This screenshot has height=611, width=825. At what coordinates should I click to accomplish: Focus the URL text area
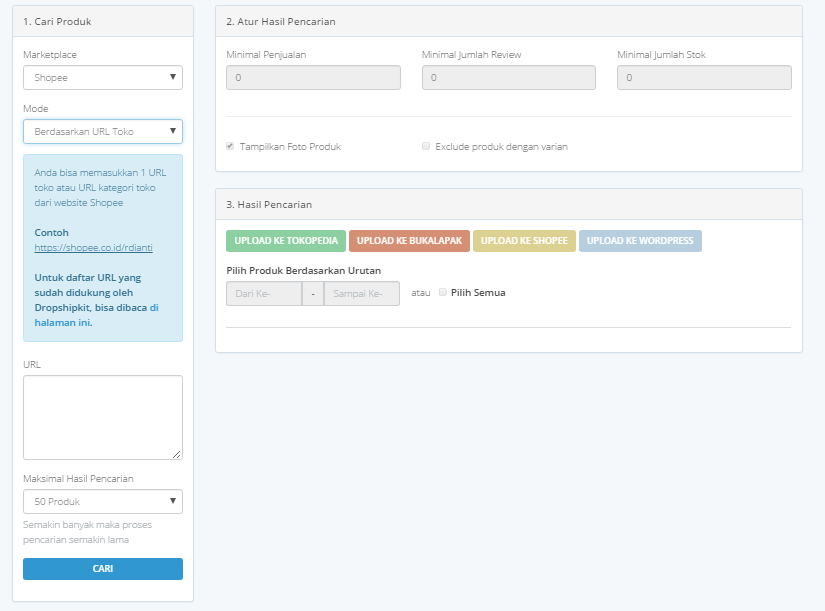click(x=103, y=417)
